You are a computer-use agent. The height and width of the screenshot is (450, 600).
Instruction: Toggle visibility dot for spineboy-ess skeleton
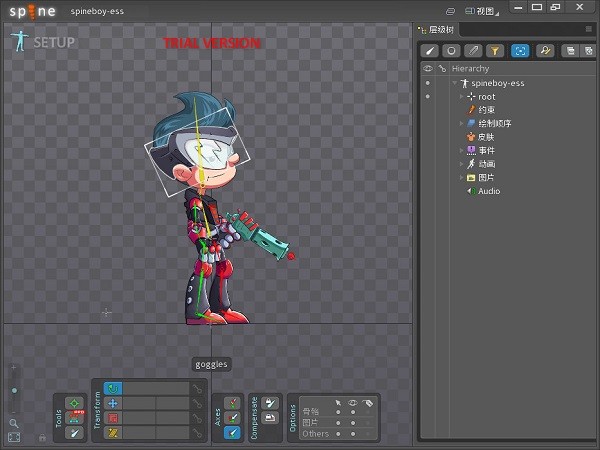428,83
